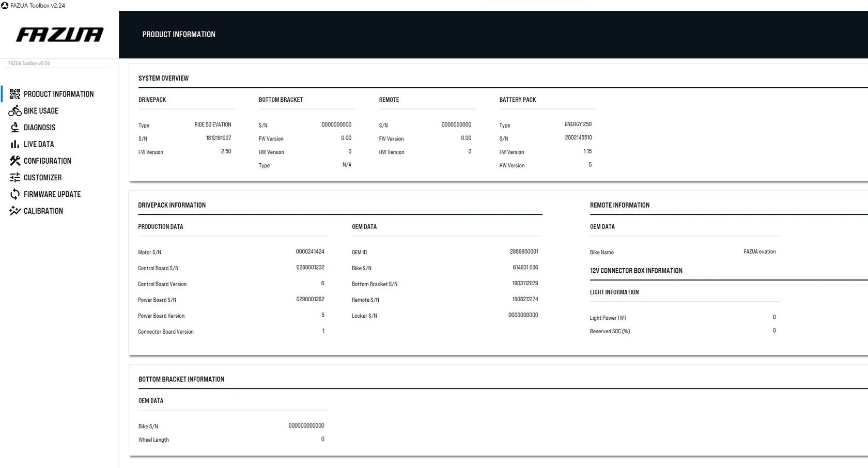The width and height of the screenshot is (868, 468).
Task: Select the Firmware Update text label
Action: [x=52, y=194]
